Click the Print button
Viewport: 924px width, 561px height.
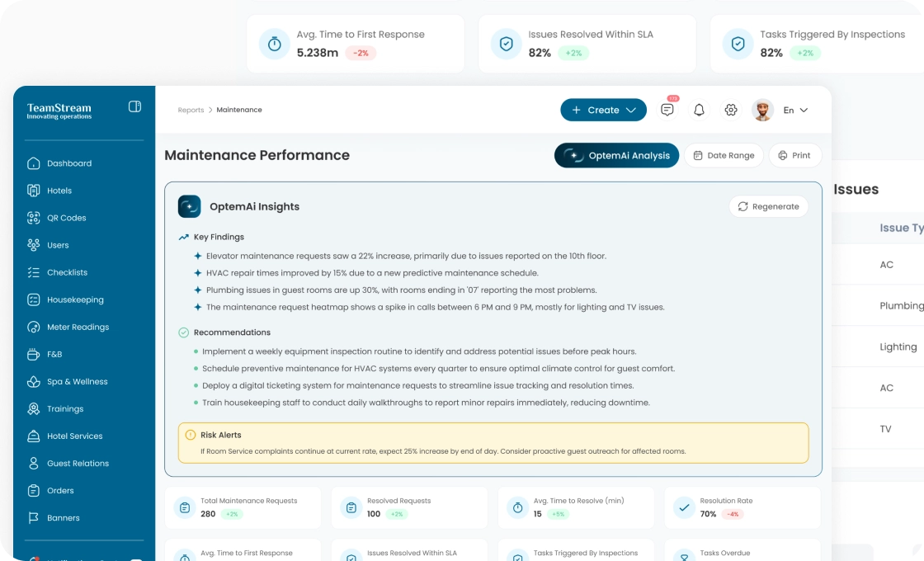tap(794, 155)
